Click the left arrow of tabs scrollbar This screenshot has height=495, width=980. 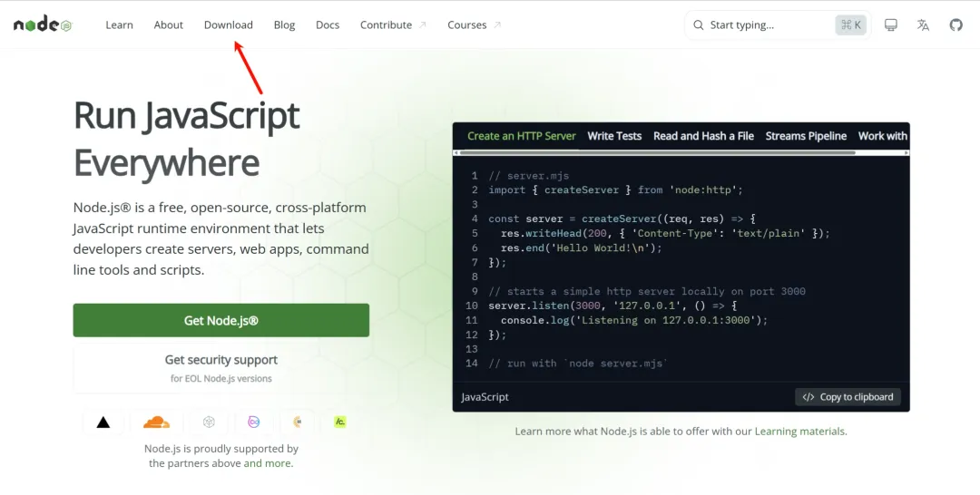(456, 152)
